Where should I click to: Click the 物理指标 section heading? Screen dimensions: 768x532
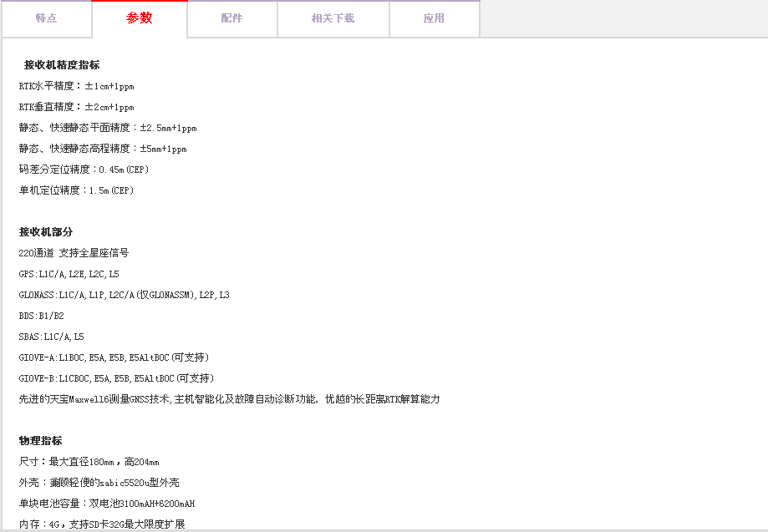pos(41,441)
